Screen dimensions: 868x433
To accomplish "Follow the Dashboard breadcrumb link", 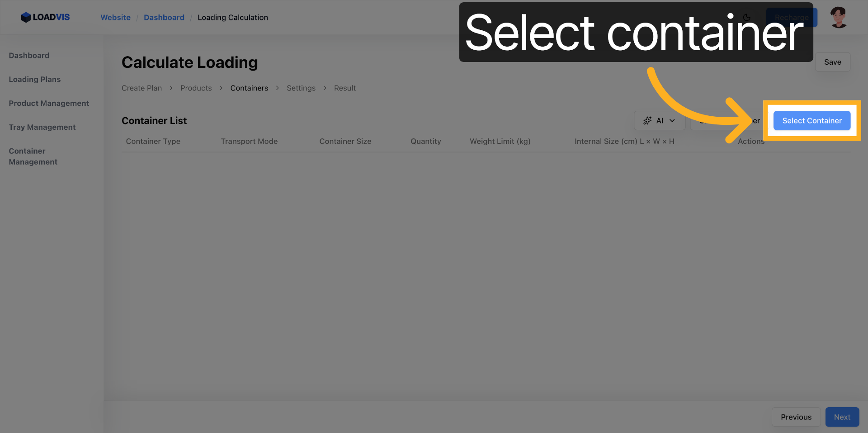I will click(164, 17).
